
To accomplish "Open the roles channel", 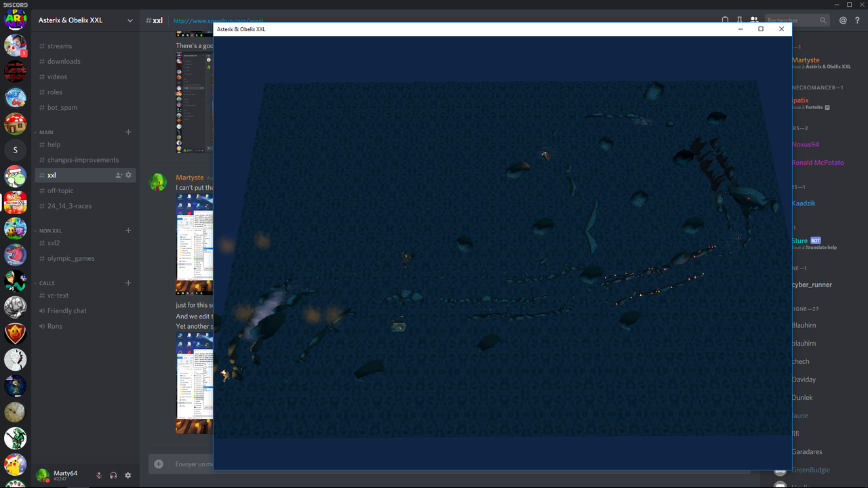I will (85, 92).
